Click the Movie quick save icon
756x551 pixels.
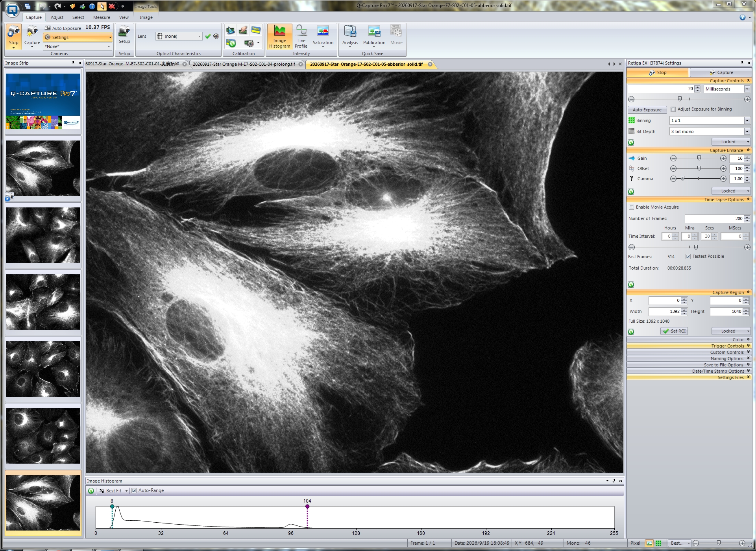point(396,35)
